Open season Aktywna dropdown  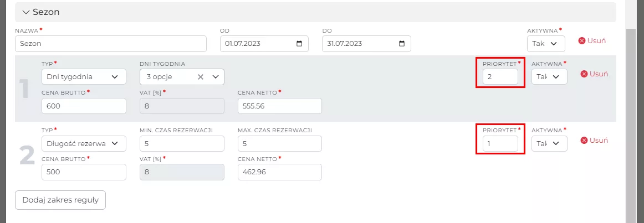tap(546, 44)
